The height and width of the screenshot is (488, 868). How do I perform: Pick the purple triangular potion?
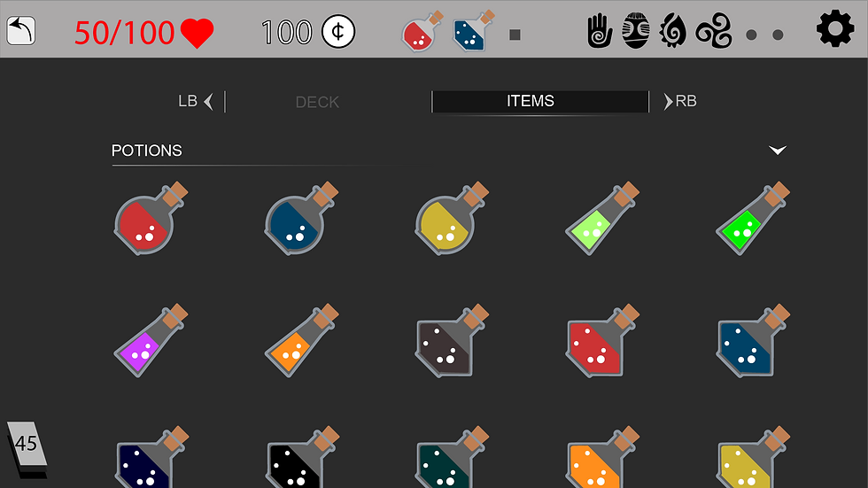point(151,340)
